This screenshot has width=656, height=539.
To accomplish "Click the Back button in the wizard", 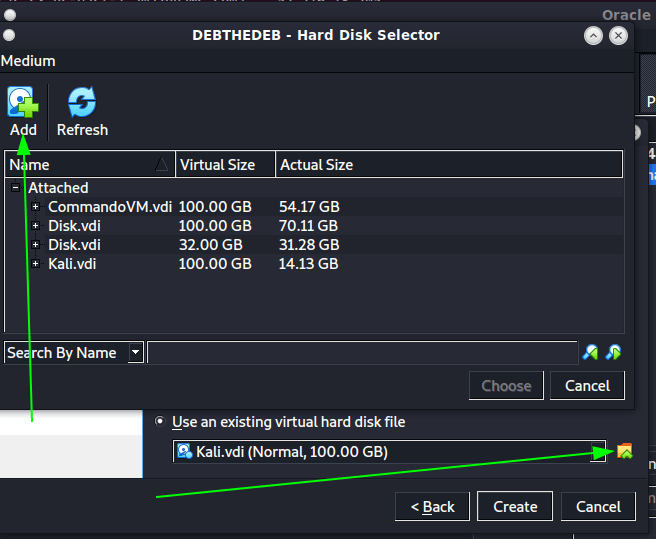I will pyautogui.click(x=432, y=507).
